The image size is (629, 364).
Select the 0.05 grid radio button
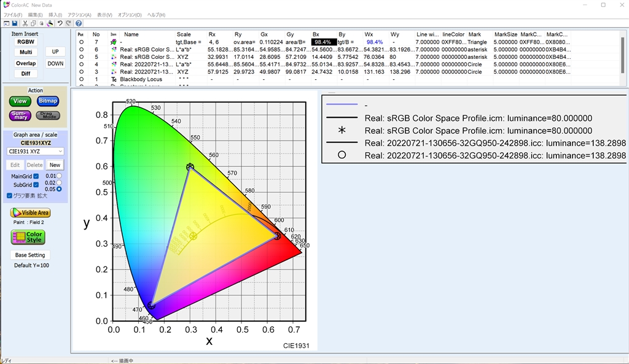coord(59,189)
